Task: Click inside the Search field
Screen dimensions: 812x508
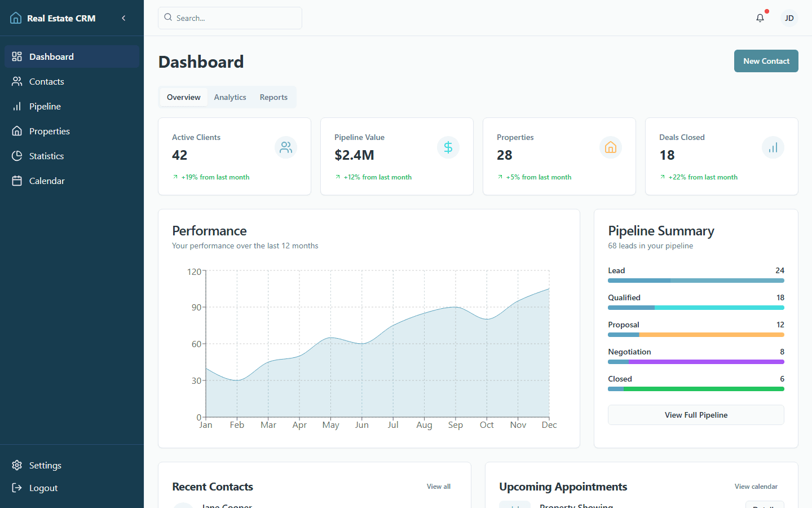Action: pyautogui.click(x=230, y=18)
